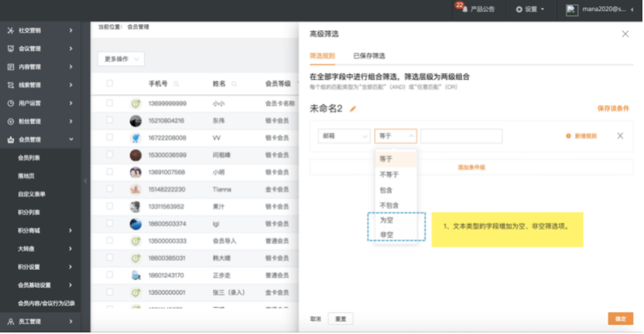Tick the checkbox for 13699999999
644x334 pixels.
pos(109,103)
